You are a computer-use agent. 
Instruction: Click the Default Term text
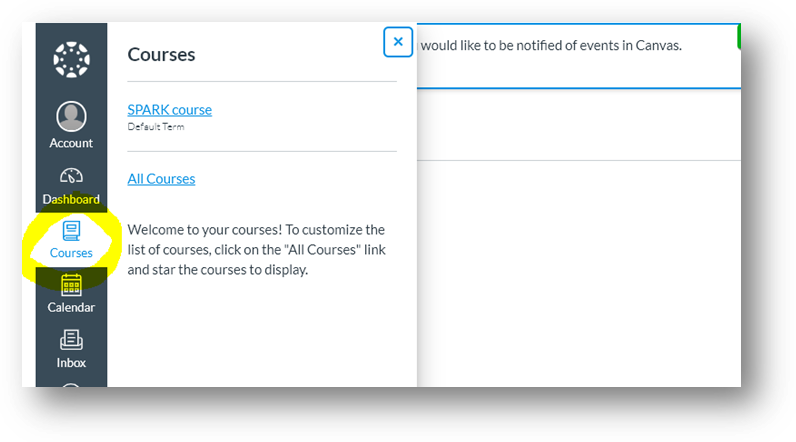[156, 127]
